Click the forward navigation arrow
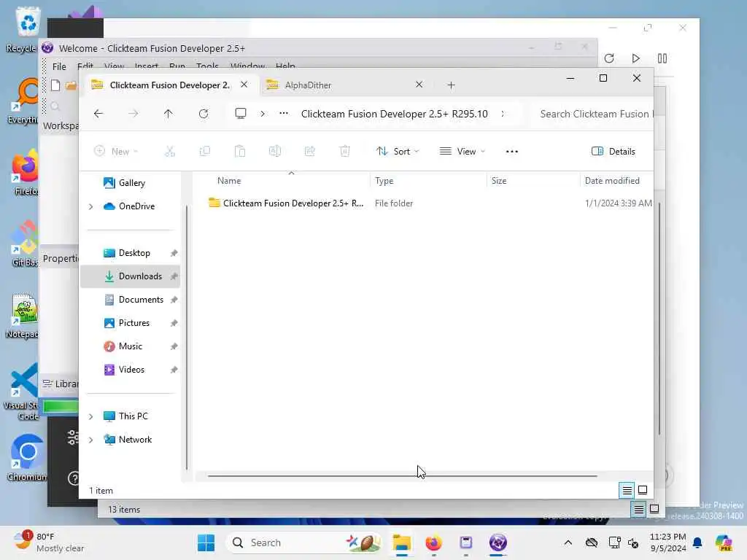747x560 pixels. pyautogui.click(x=133, y=114)
